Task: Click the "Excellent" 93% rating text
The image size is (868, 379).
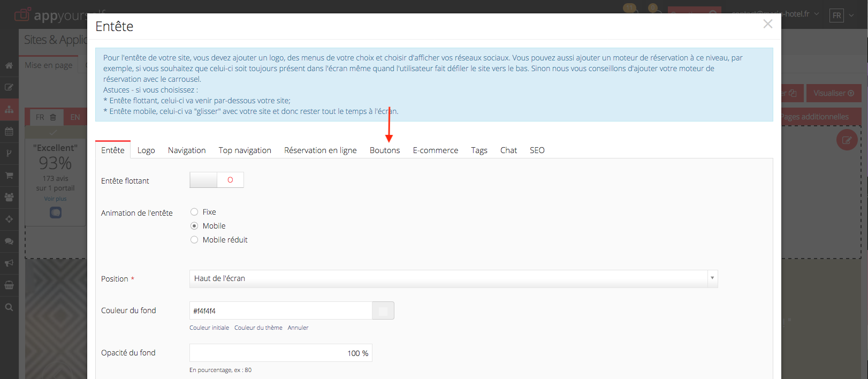Action: coord(56,157)
